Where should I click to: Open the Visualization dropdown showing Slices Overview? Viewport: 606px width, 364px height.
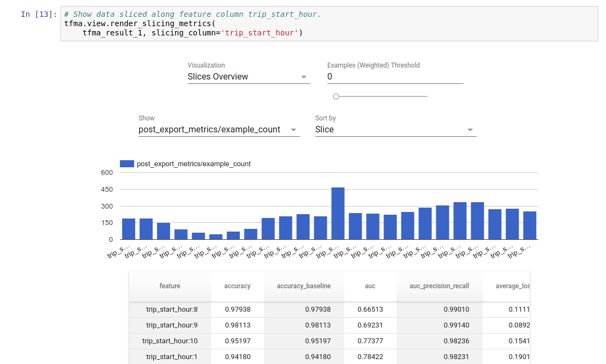[x=248, y=76]
